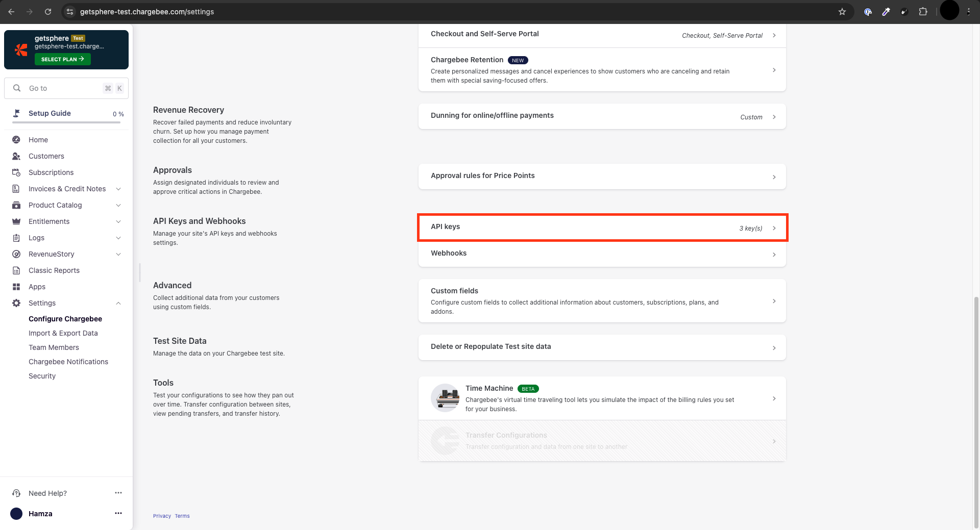Expand the RevenueStory submenu
980x530 pixels.
(118, 254)
